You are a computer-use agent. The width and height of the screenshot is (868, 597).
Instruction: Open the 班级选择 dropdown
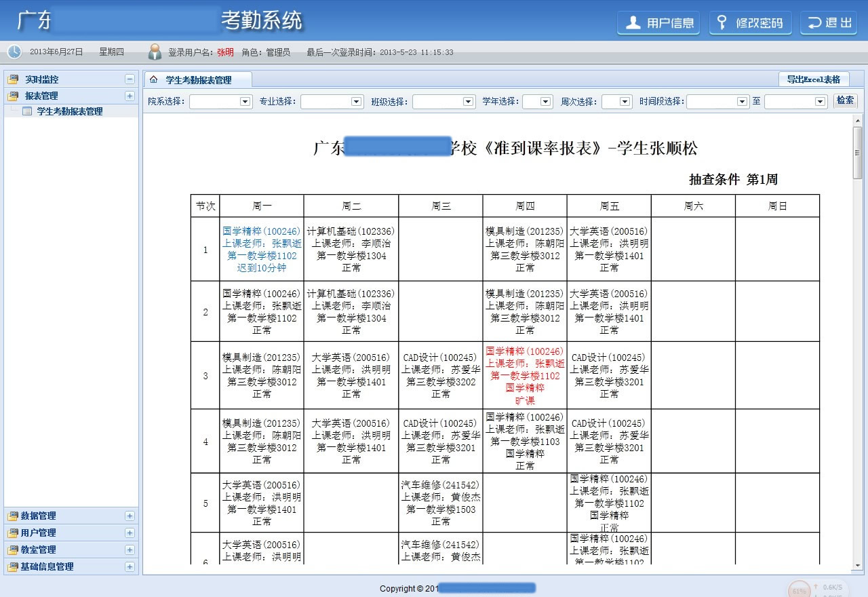(444, 101)
